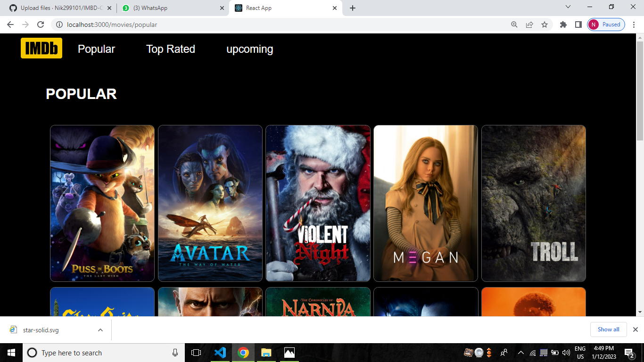
Task: Click Show all in the downloads bar
Action: [x=608, y=329]
